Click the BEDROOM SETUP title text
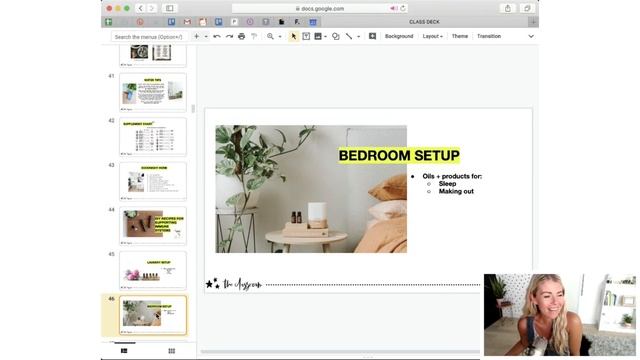Image resolution: width=640 pixels, height=360 pixels. coord(399,156)
